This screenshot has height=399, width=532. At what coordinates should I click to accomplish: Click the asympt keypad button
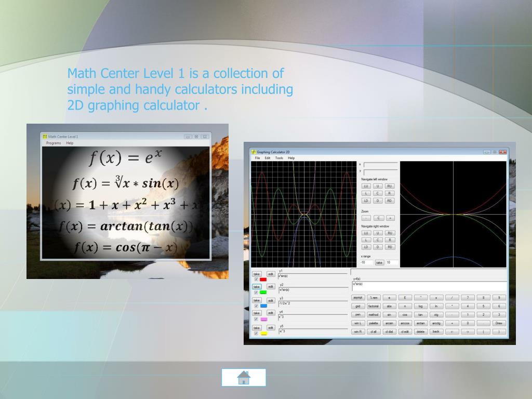pos(358,298)
